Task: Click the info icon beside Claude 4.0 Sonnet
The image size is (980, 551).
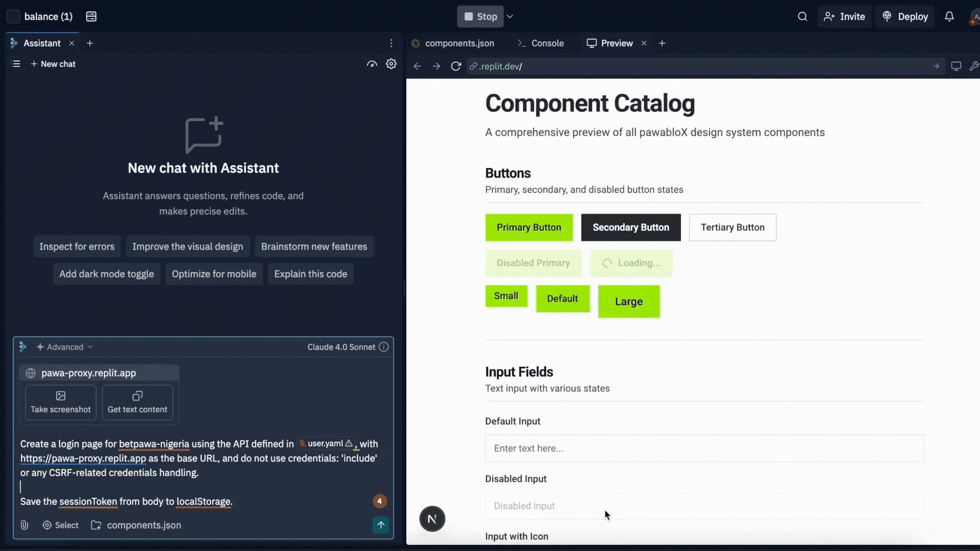Action: [384, 347]
